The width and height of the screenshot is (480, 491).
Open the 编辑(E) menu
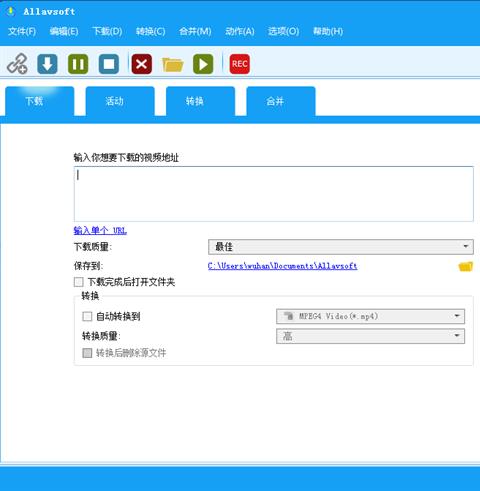[x=64, y=31]
